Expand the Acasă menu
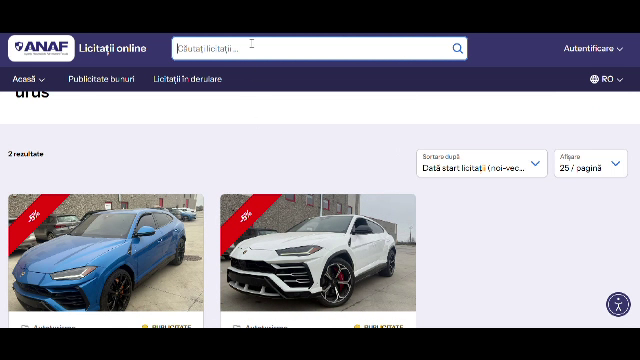Screen dimensions: 640x360 [x=28, y=79]
